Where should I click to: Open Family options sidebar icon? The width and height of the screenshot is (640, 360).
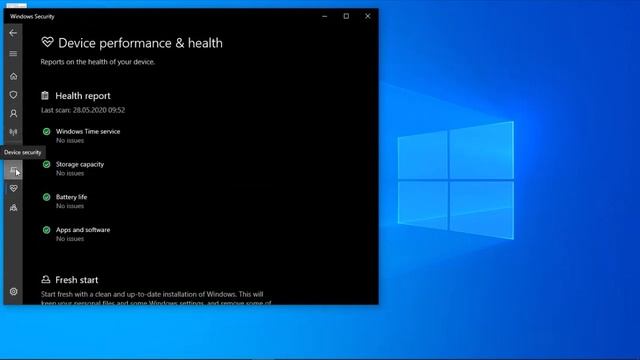[x=13, y=207]
